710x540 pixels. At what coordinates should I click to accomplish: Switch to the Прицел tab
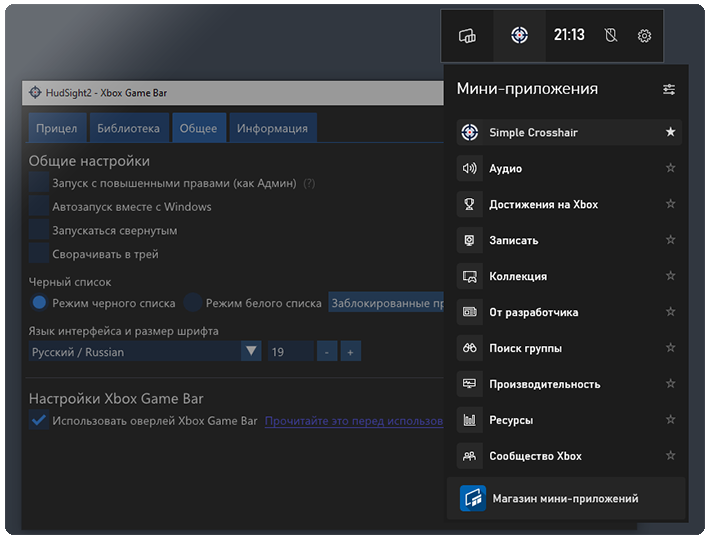click(x=57, y=128)
